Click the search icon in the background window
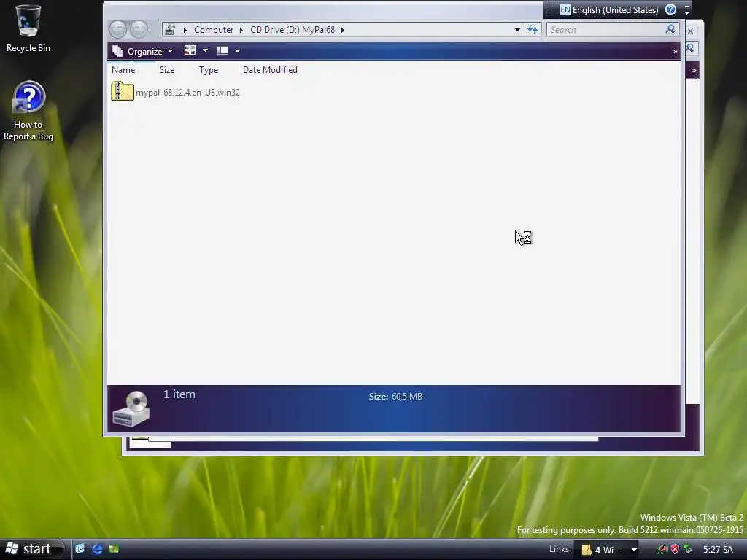 point(690,48)
